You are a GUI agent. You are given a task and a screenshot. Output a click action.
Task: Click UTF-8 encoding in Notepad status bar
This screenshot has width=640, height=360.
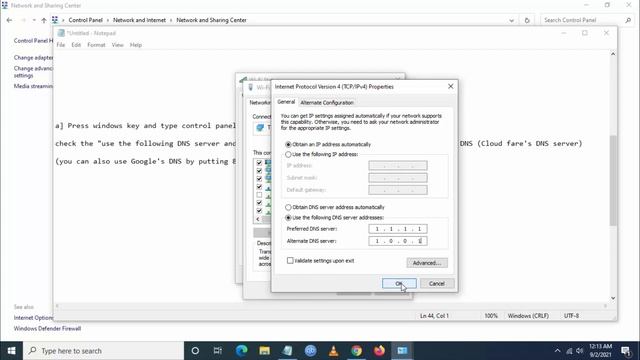point(571,316)
